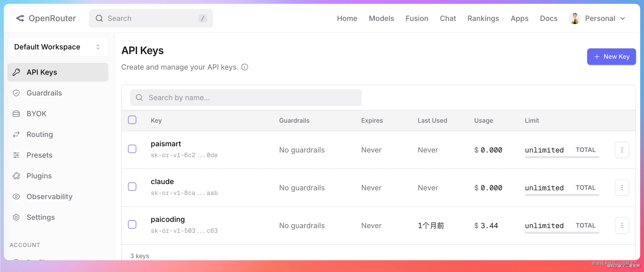Image resolution: width=644 pixels, height=272 pixels.
Task: Click the OpenRouter logo icon
Action: (x=20, y=18)
